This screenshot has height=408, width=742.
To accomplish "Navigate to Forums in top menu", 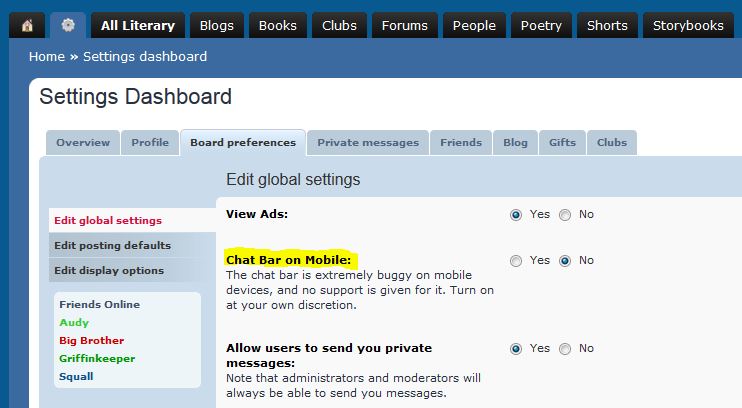I will [x=405, y=25].
